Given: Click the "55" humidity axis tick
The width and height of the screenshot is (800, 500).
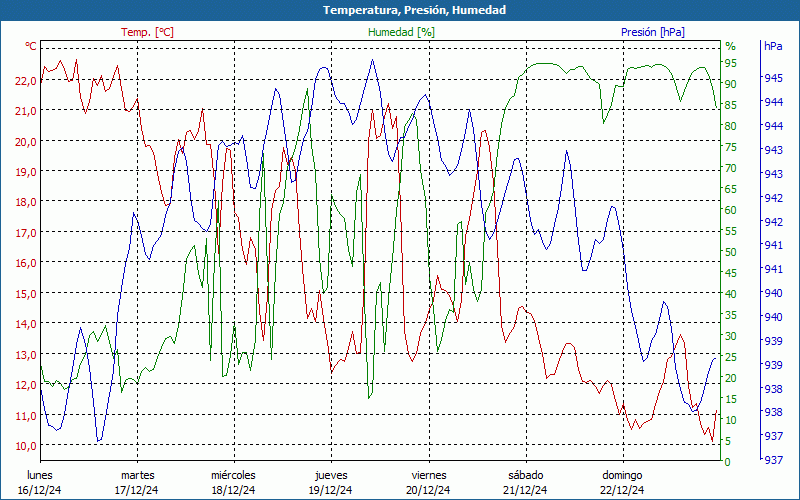Looking at the screenshot, I should coord(731,231).
